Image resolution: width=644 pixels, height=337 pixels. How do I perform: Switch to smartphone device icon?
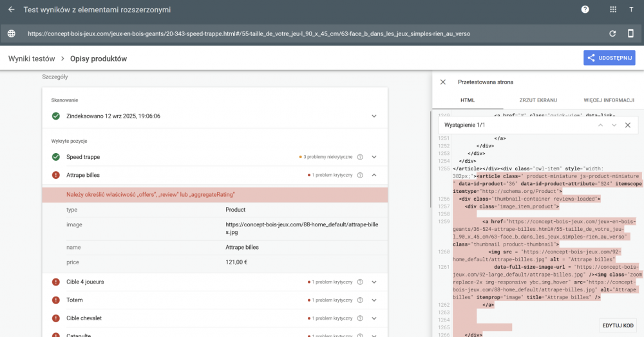630,33
